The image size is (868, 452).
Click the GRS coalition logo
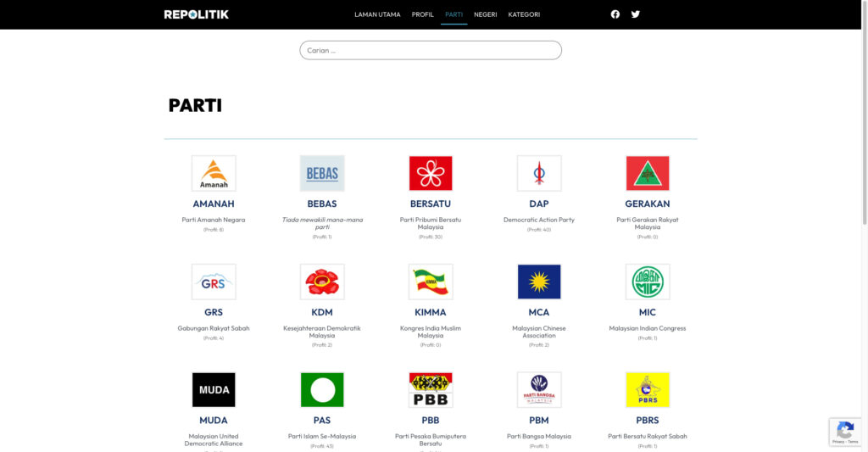coord(214,282)
